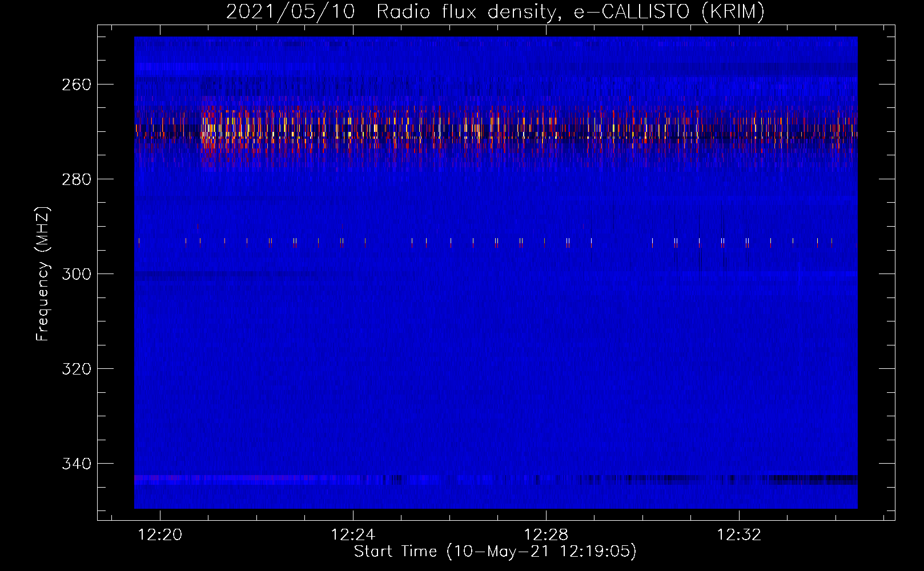Click the 12:28 time tick label
This screenshot has height=571, width=924.
pos(547,535)
